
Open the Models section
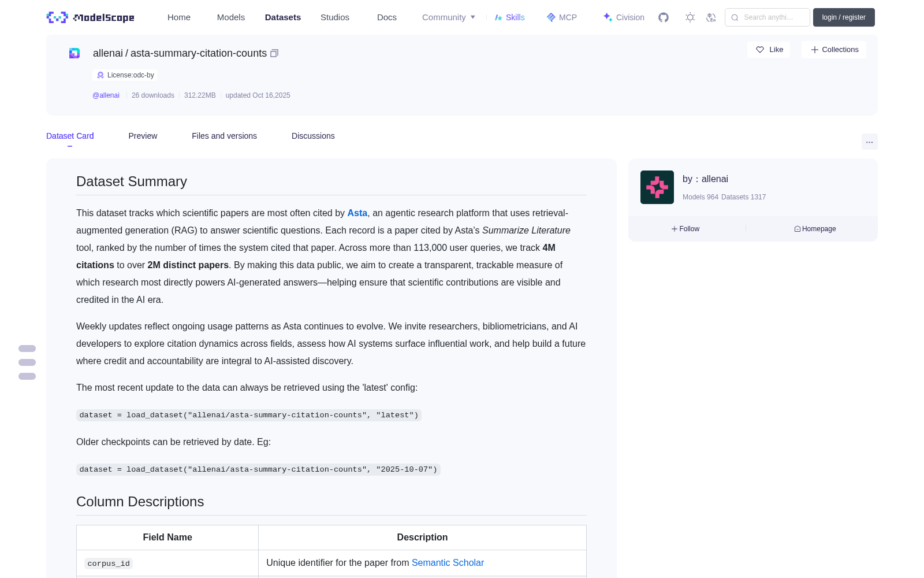(231, 17)
